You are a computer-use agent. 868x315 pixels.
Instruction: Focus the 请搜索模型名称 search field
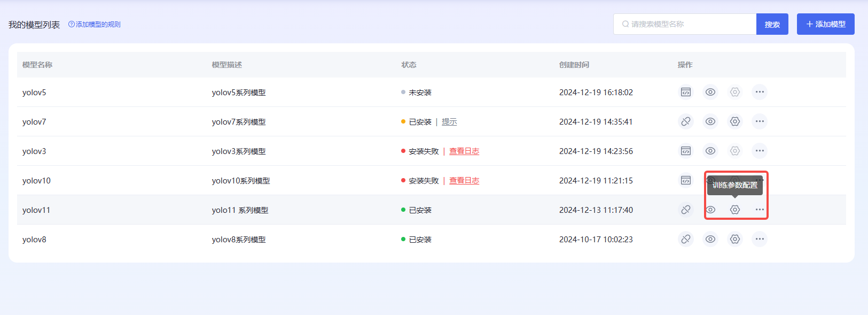(x=685, y=24)
